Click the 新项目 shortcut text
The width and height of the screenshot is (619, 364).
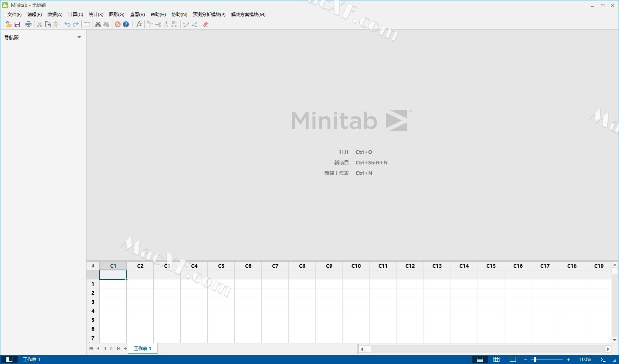[341, 163]
